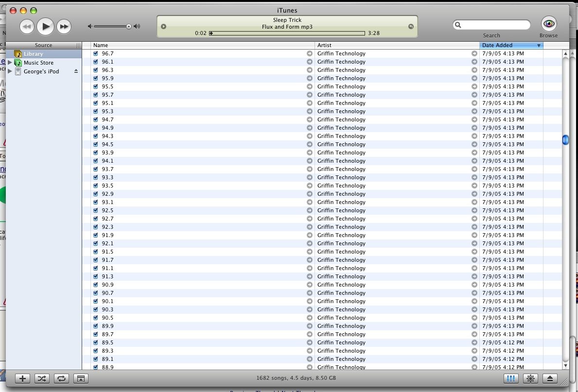Click into the Search field

(x=491, y=25)
